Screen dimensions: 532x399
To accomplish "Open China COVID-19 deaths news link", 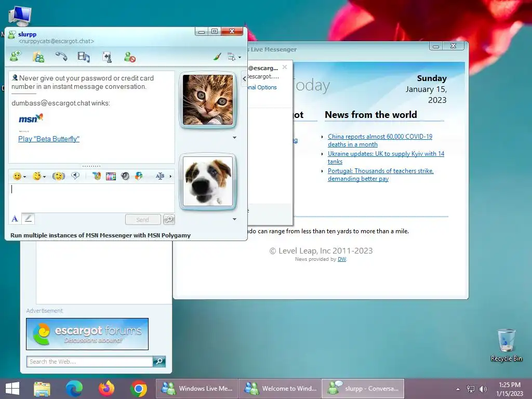I will [380, 140].
